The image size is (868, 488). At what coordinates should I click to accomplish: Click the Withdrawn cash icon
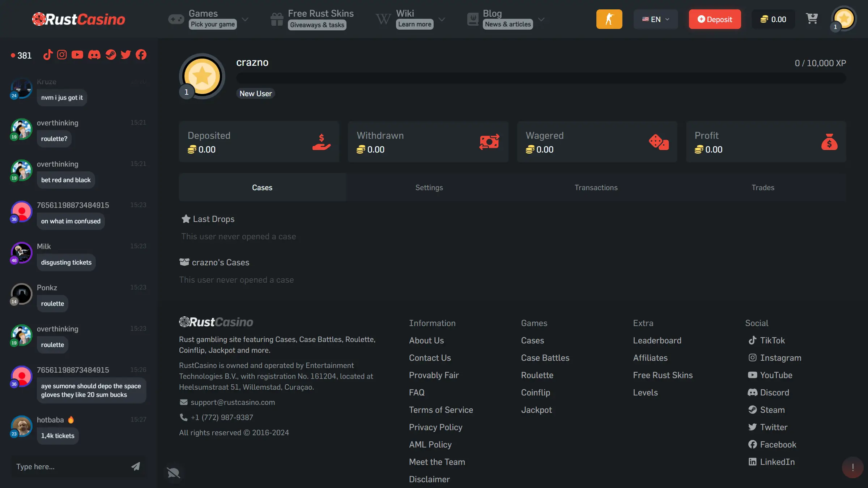(x=489, y=142)
